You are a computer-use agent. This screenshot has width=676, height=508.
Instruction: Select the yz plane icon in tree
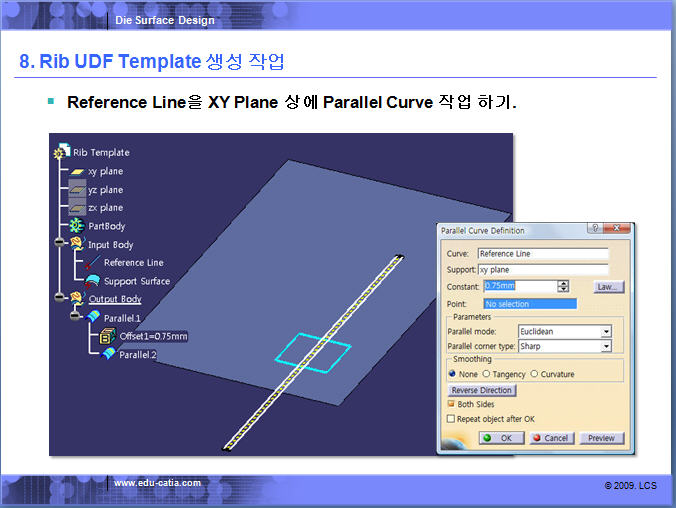coord(77,190)
